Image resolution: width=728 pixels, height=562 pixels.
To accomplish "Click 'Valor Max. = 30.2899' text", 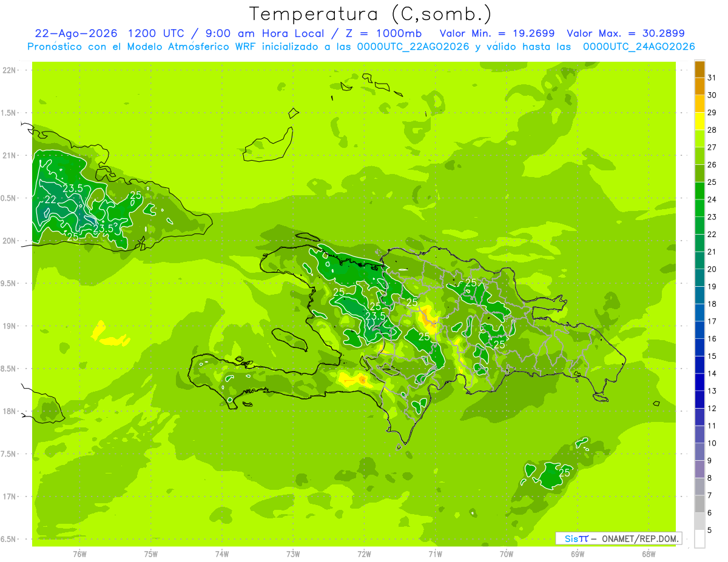I will pos(625,33).
